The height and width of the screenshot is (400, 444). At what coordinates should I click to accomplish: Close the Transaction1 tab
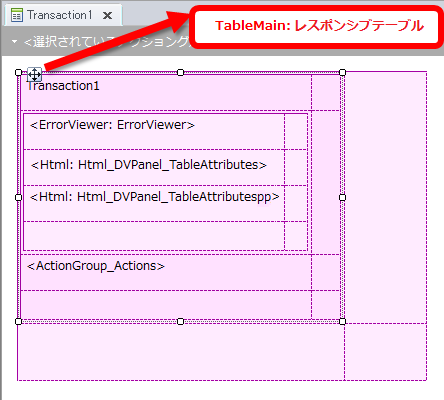coord(107,15)
